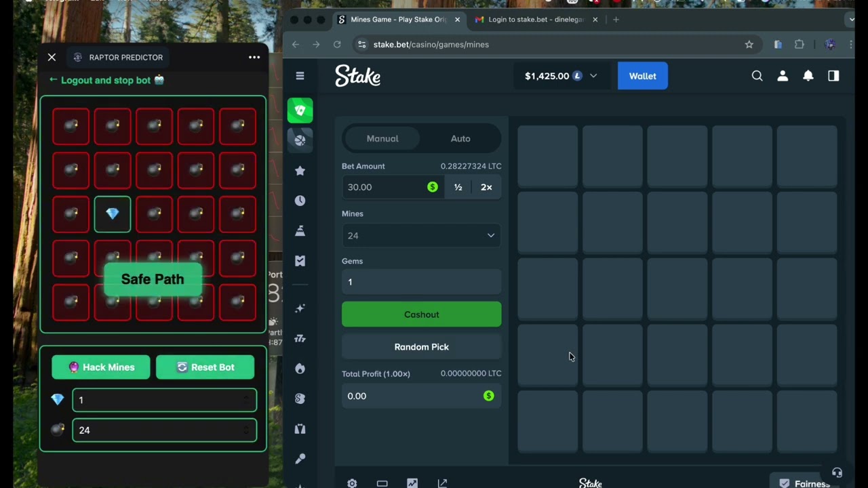Open the Stake hamburger menu
The height and width of the screenshot is (488, 868).
coord(300,76)
